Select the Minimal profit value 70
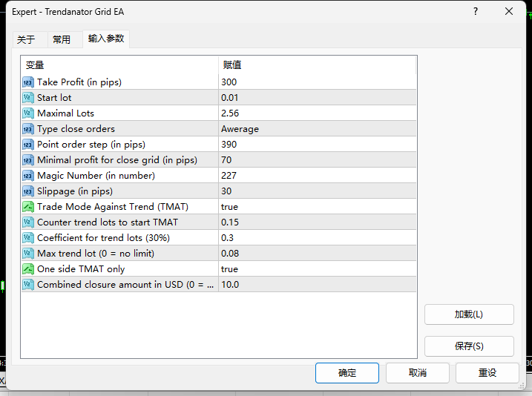Screen dimensions: 532x396 [318, 160]
